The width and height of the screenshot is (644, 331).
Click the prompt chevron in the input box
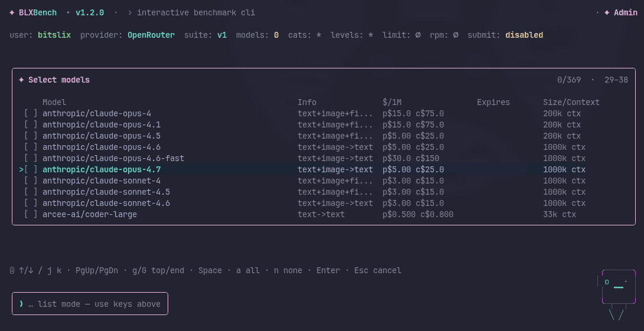[21, 304]
